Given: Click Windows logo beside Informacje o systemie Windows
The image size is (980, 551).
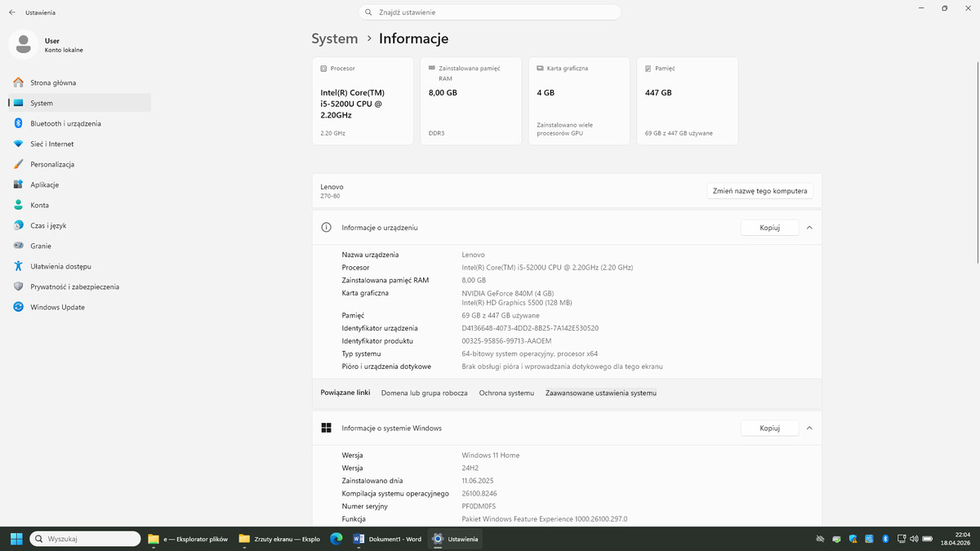Looking at the screenshot, I should click(326, 428).
